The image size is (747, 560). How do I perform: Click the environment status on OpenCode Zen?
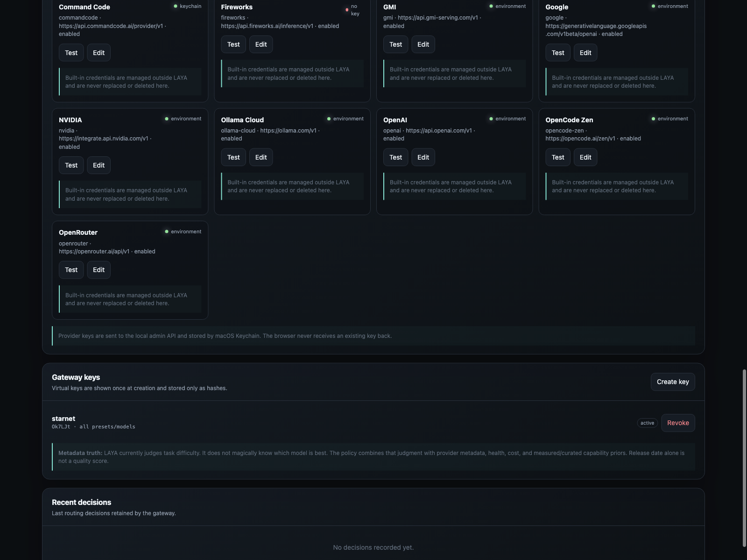point(669,119)
